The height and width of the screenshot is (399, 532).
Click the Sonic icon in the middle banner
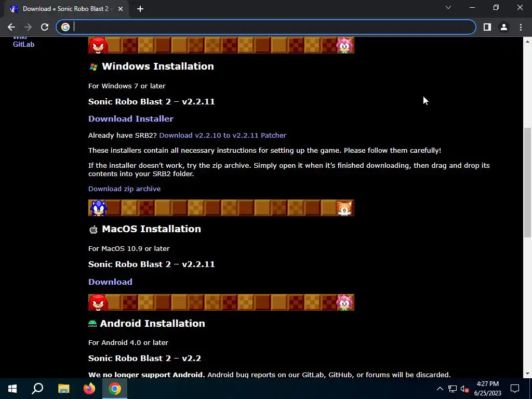point(98,208)
